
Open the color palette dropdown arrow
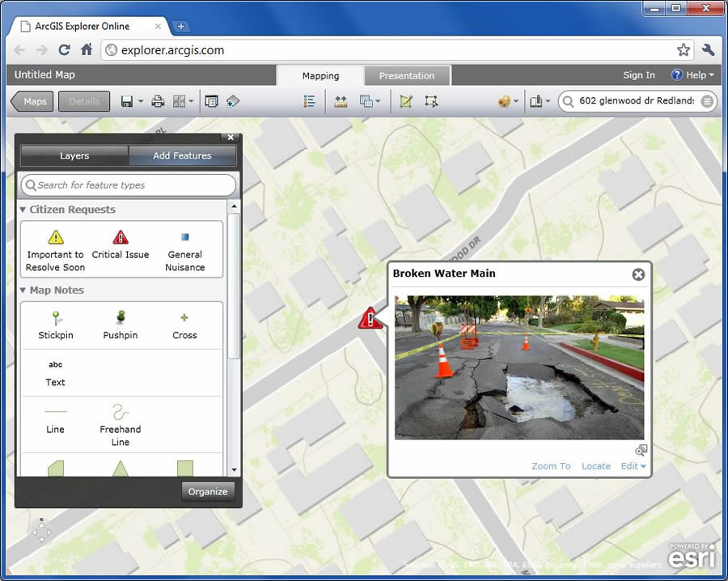coord(516,101)
